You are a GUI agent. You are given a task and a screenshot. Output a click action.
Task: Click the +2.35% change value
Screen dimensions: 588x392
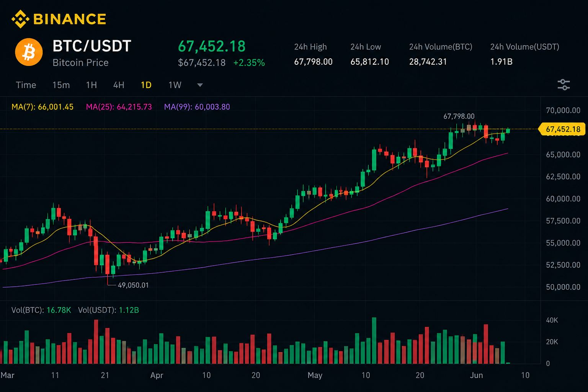(249, 63)
